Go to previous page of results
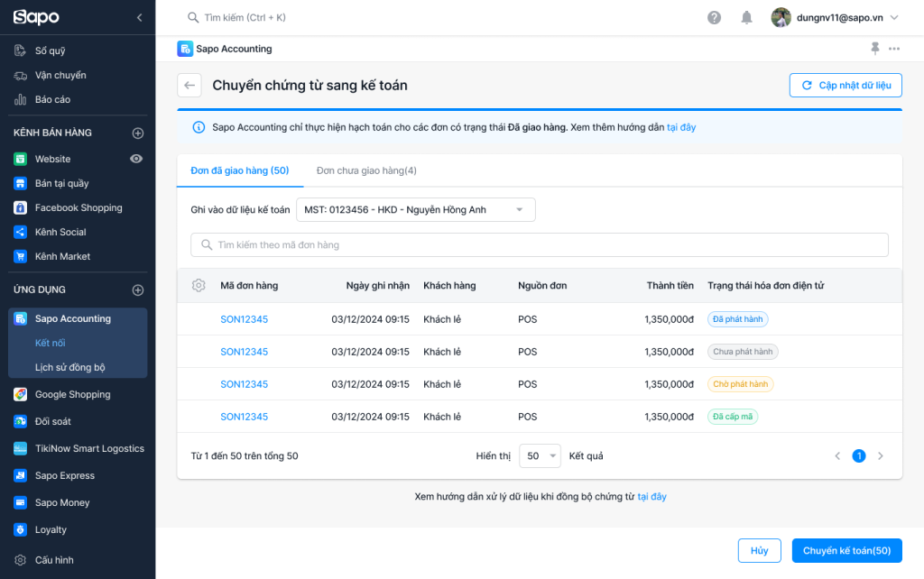The width and height of the screenshot is (924, 579). pyautogui.click(x=837, y=456)
